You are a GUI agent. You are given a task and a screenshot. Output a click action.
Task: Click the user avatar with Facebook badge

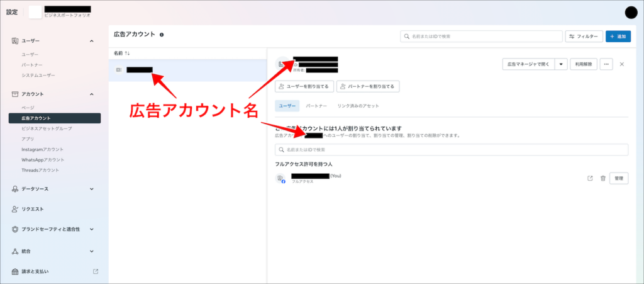(x=280, y=178)
